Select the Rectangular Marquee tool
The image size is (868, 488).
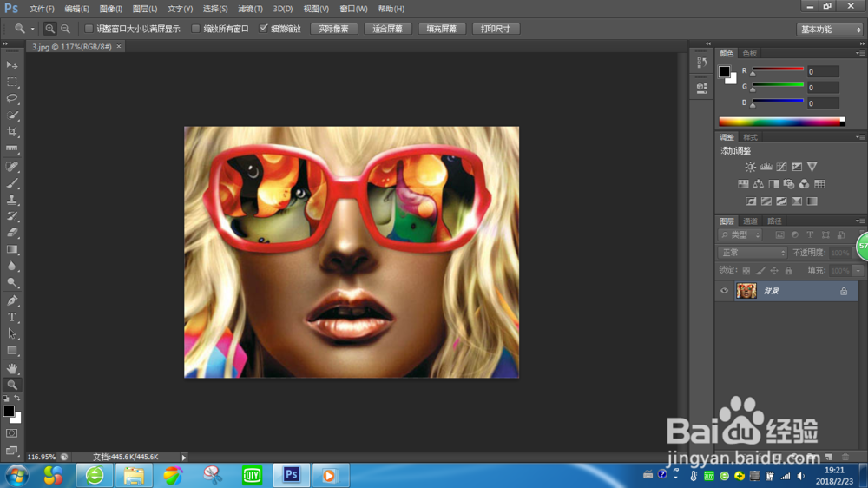[11, 82]
